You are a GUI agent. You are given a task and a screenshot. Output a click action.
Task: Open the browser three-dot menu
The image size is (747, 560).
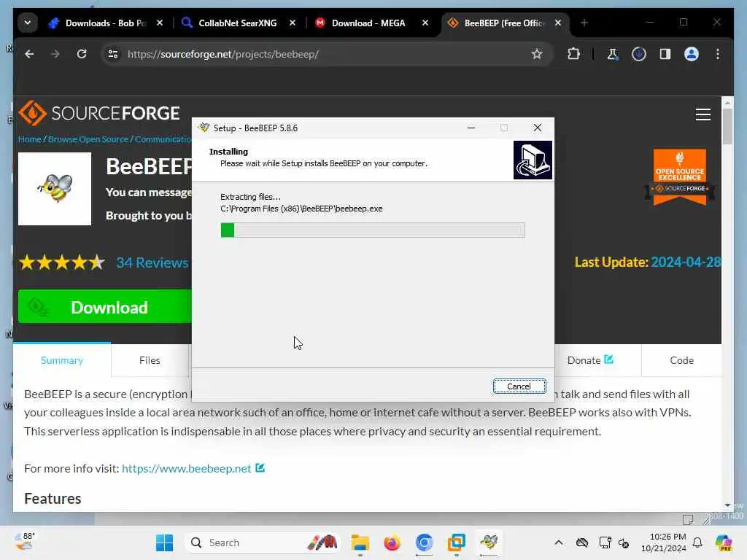(718, 54)
